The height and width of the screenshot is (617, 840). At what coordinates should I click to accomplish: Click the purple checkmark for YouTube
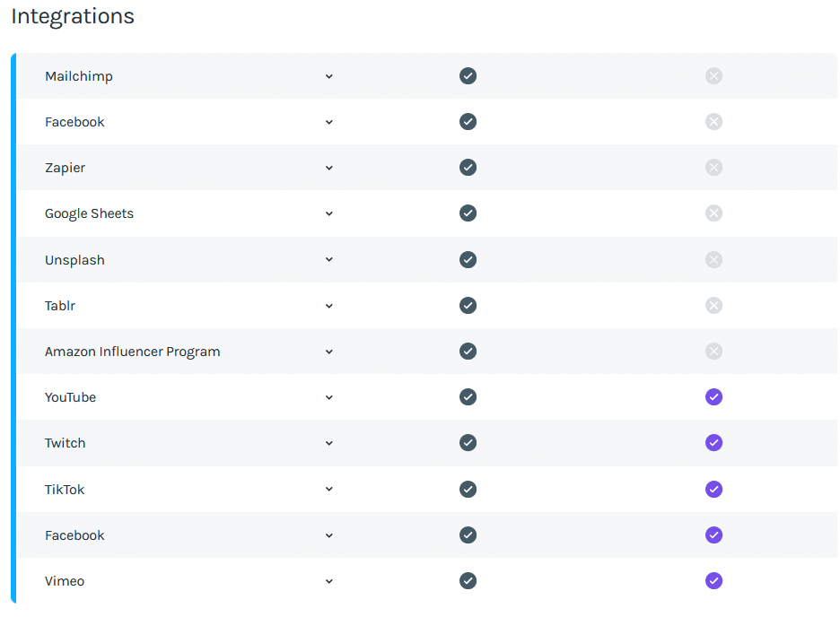[713, 397]
